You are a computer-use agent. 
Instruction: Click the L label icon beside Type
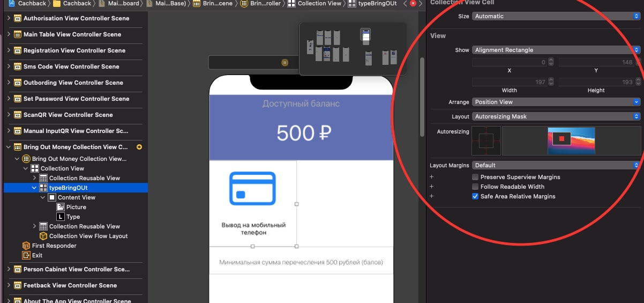(x=61, y=217)
